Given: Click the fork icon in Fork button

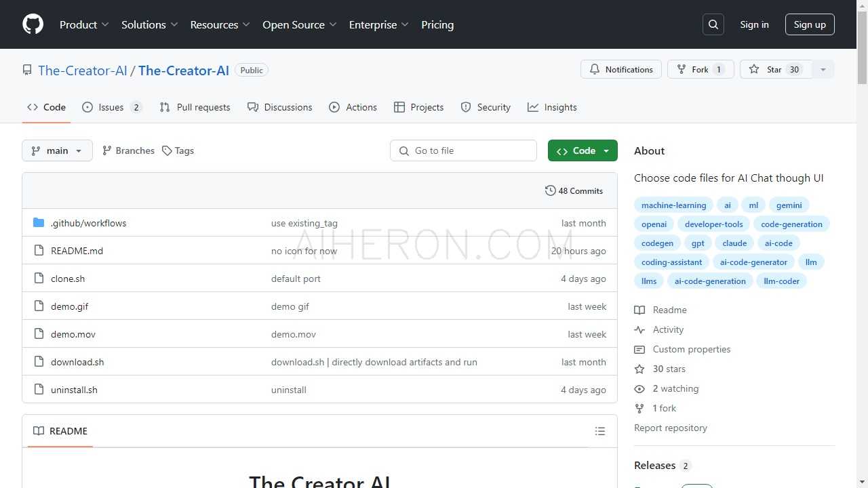Looking at the screenshot, I should [682, 69].
